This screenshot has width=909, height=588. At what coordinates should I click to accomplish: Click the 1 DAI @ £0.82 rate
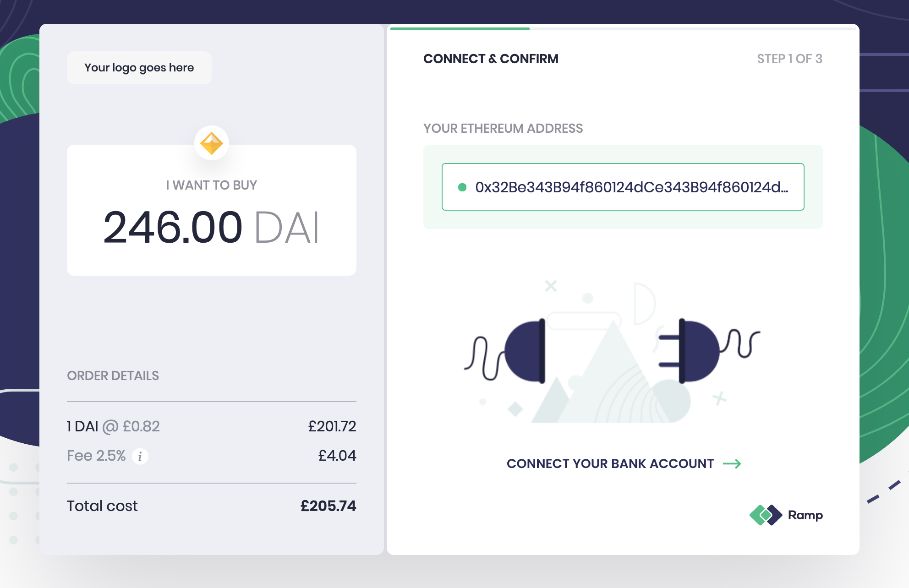point(113,426)
